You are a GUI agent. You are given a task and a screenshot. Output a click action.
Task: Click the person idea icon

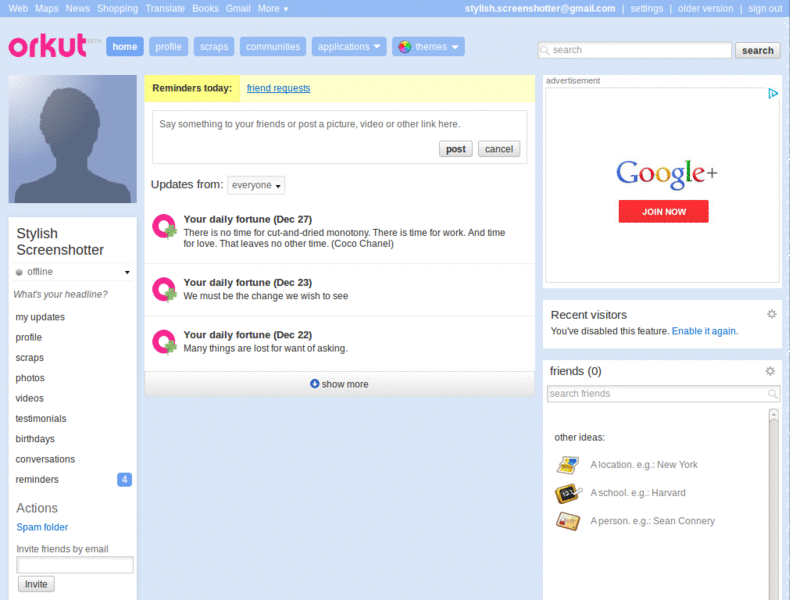click(568, 521)
